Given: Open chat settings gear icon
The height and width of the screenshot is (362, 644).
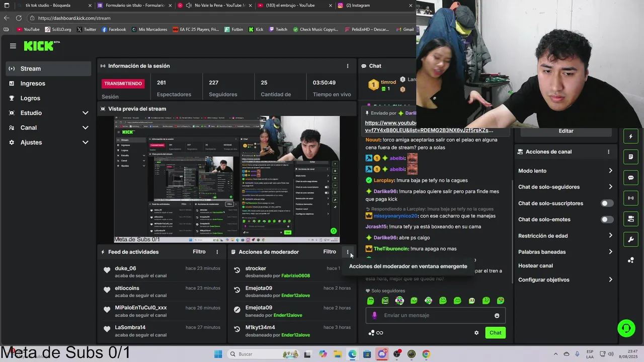Looking at the screenshot, I should pyautogui.click(x=476, y=333).
